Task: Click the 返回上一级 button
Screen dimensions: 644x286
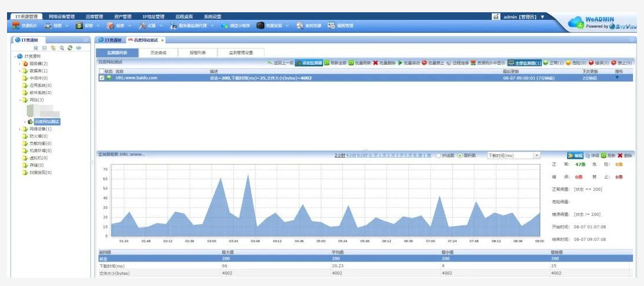Action: pos(281,63)
